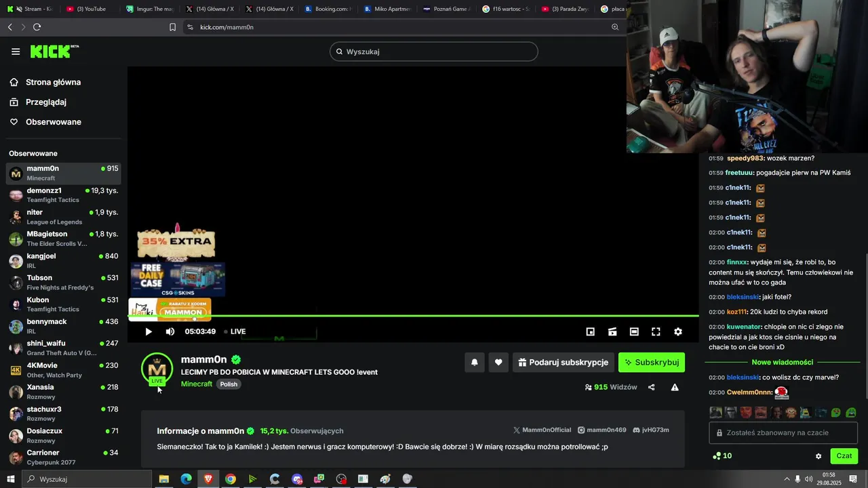The width and height of the screenshot is (868, 488).
Task: Mute the stream volume
Action: click(170, 331)
